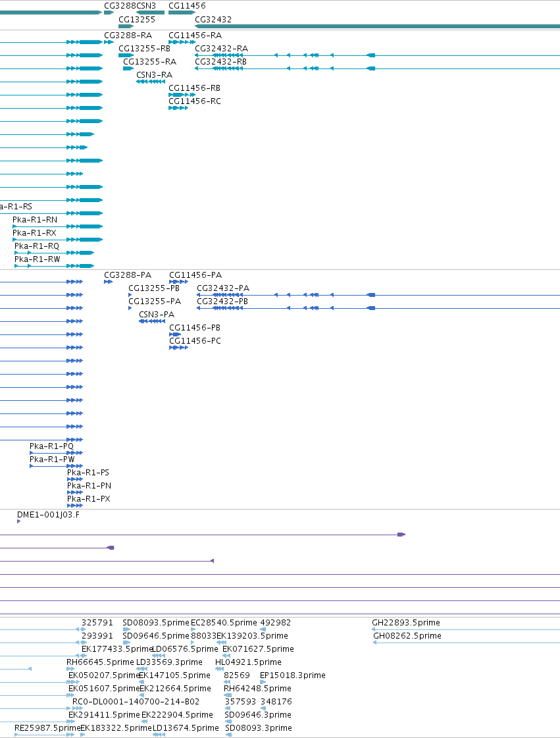The width and height of the screenshot is (560, 738).
Task: Click the HL04921.5prime EST label
Action: pos(249,662)
